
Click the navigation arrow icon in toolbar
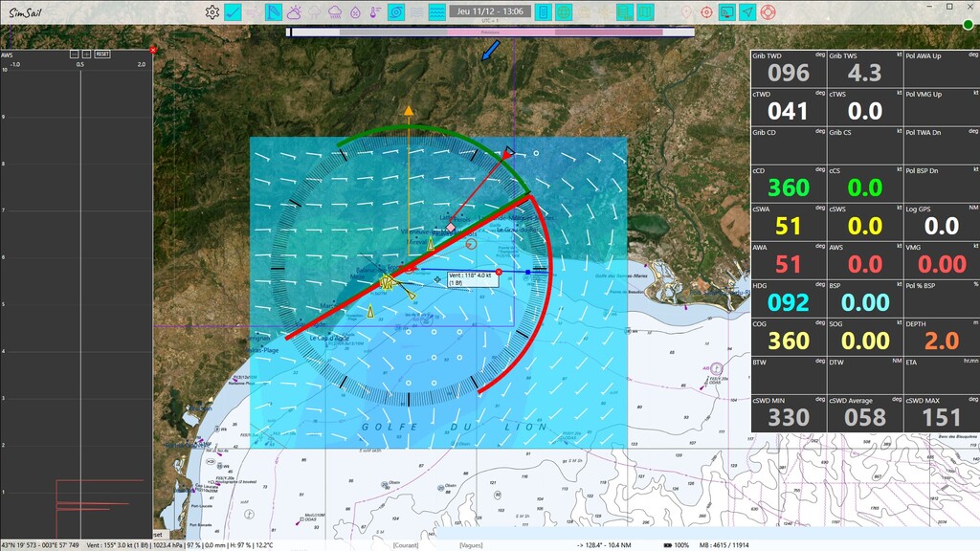(746, 12)
